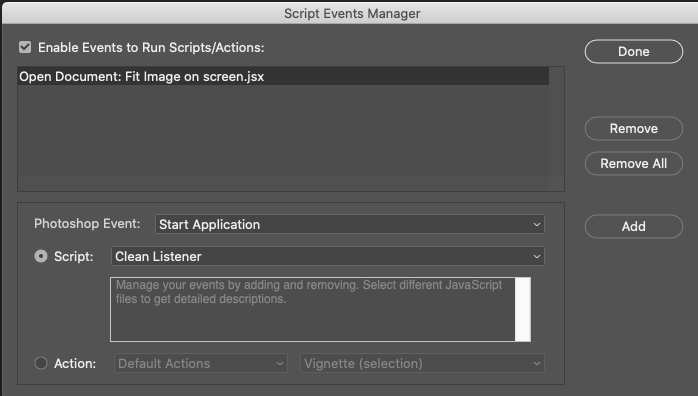Click the Remove button
698x396 pixels.
click(633, 129)
